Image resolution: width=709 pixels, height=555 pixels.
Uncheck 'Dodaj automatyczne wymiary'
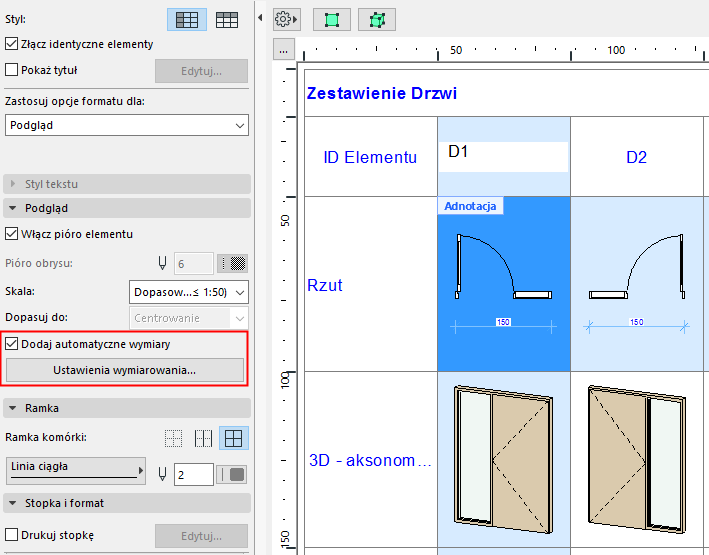12,344
